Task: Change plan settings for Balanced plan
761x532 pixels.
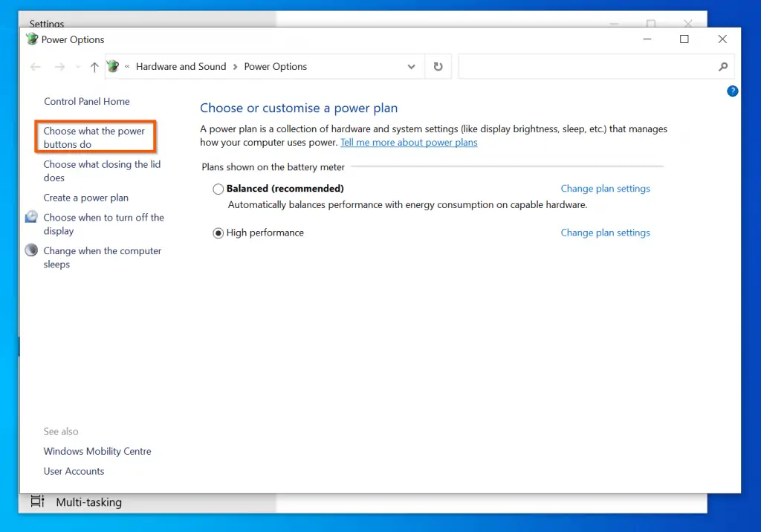Action: [605, 189]
